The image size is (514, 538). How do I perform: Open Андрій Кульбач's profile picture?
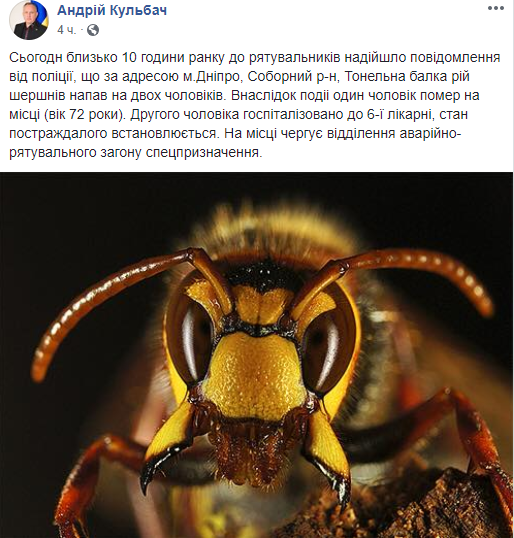coord(29,20)
